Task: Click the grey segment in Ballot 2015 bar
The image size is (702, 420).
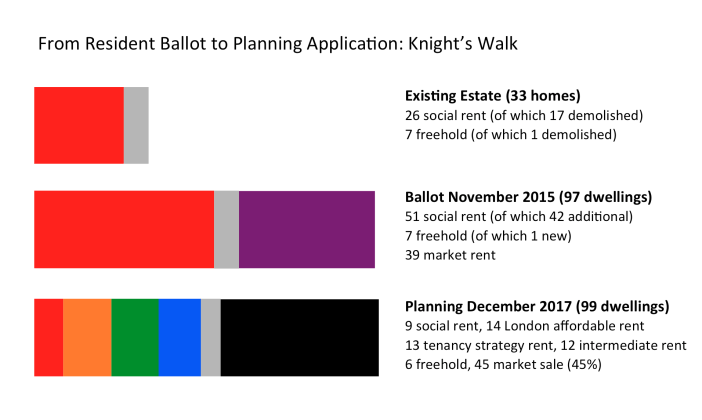Action: coord(226,229)
